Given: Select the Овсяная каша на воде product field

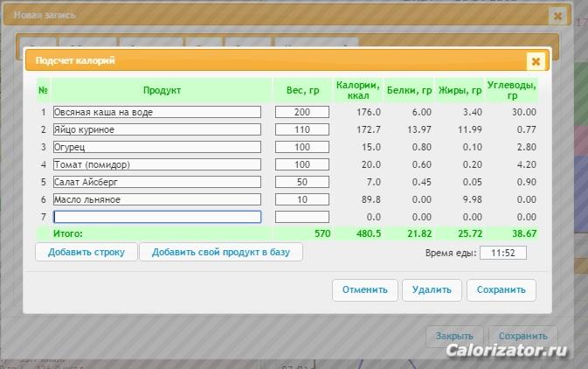Looking at the screenshot, I should tap(157, 112).
